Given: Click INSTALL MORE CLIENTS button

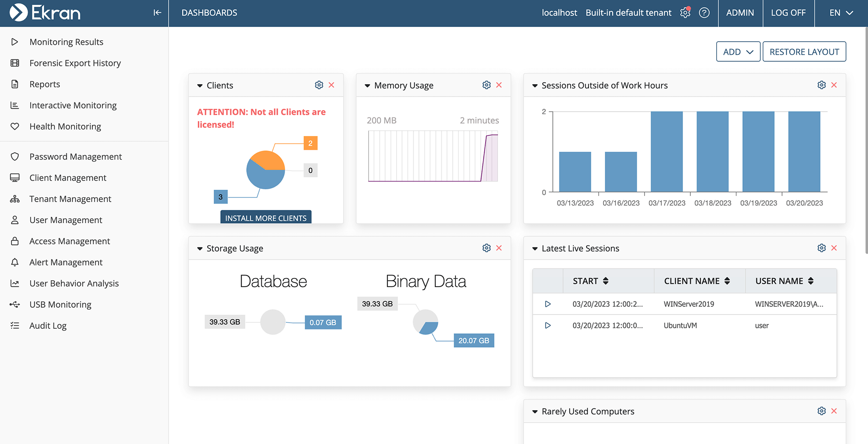Looking at the screenshot, I should point(266,217).
